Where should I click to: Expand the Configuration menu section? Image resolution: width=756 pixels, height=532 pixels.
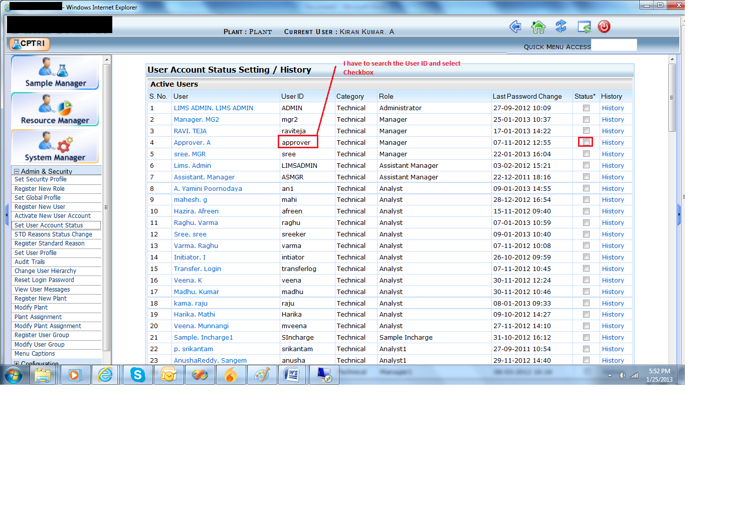coord(17,363)
